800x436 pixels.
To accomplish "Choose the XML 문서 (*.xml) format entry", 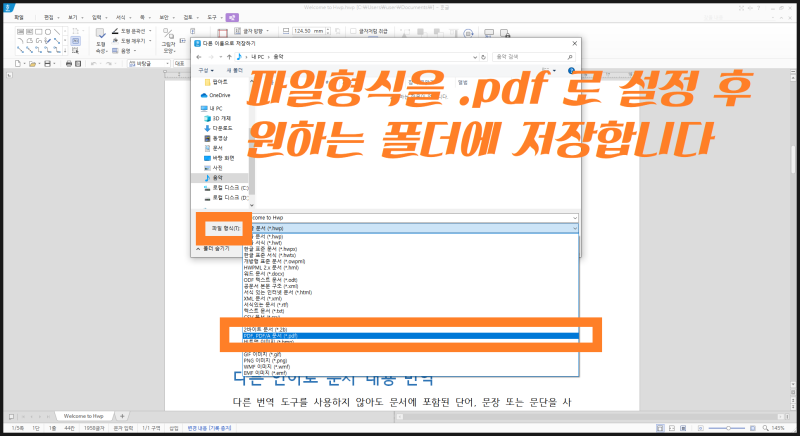I will point(411,298).
